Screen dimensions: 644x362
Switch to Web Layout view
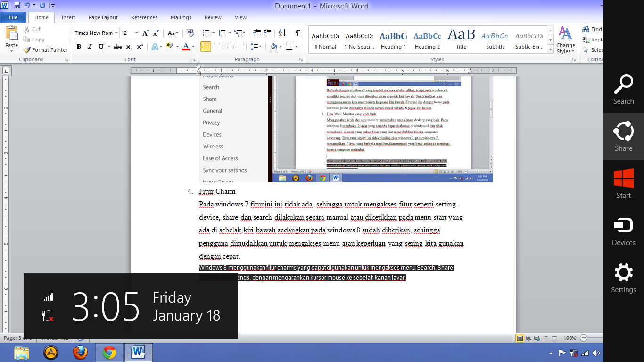[x=537, y=338]
